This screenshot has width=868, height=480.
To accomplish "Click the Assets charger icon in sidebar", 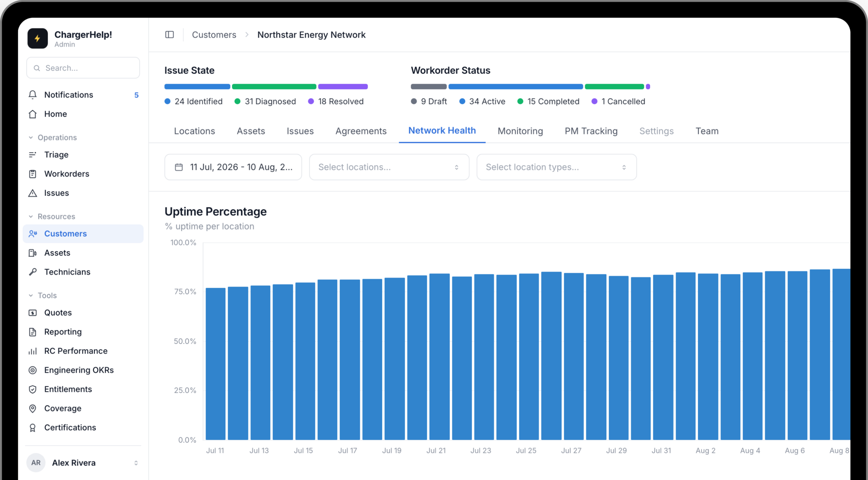I will pos(33,253).
